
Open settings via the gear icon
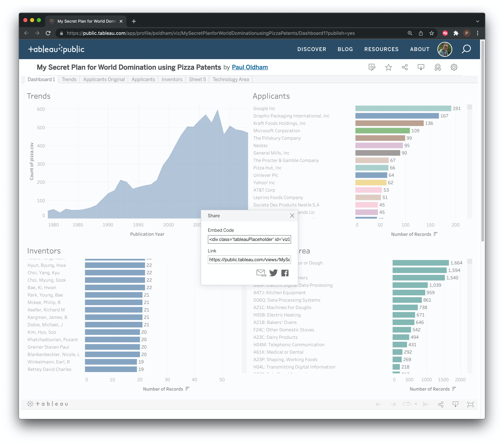(454, 67)
